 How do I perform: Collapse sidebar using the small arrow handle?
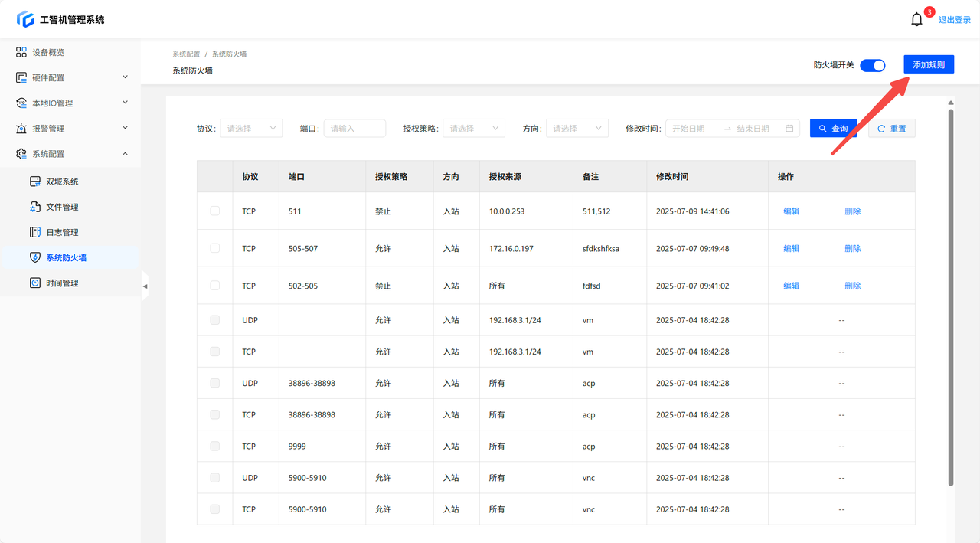[x=145, y=286]
